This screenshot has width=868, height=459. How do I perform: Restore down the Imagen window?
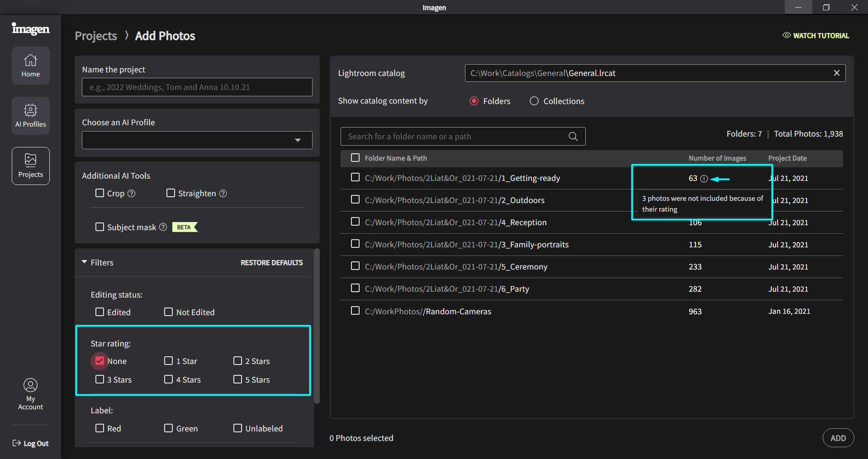pyautogui.click(x=826, y=7)
